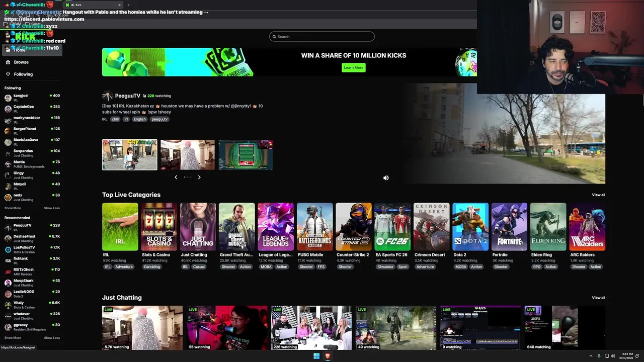Image resolution: width=644 pixels, height=362 pixels.
Task: Click the Brave browser taskbar icon
Action: (x=328, y=356)
